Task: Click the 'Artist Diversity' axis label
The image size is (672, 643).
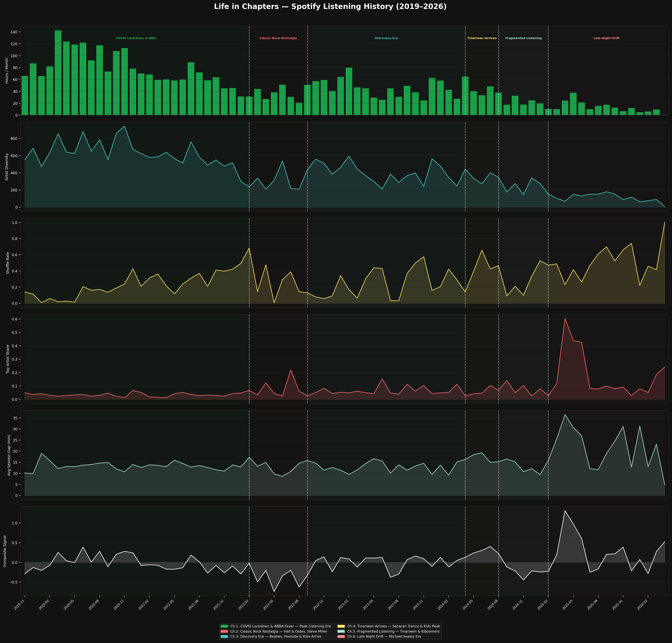Action: click(7, 167)
